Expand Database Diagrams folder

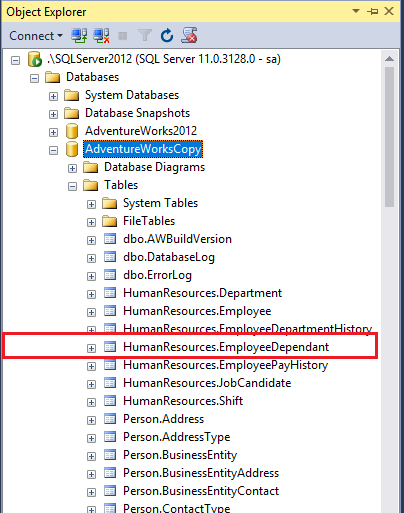tap(72, 168)
